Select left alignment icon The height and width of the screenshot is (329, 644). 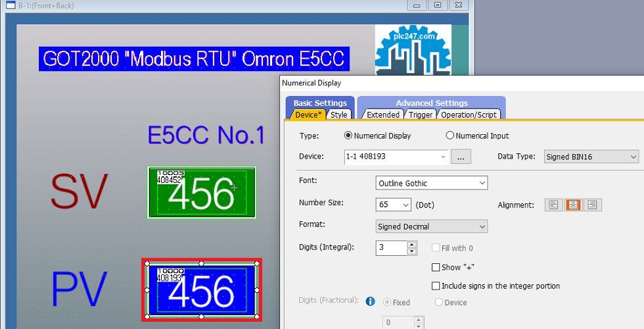coord(553,205)
